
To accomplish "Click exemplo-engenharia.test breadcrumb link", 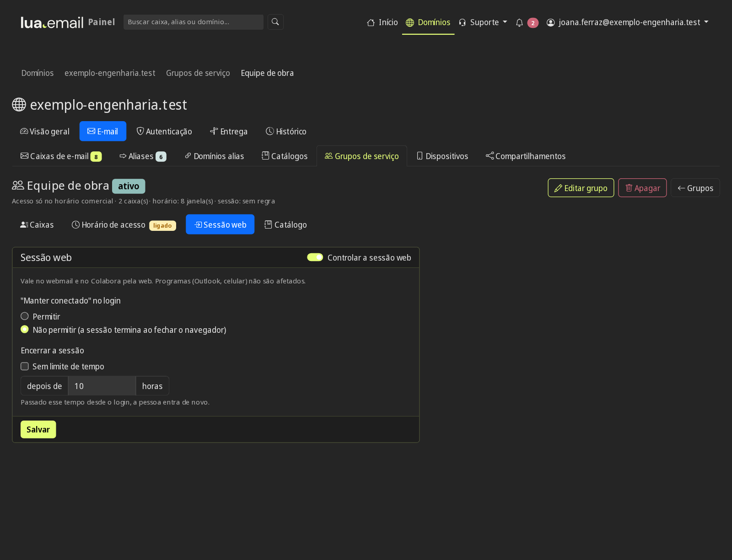I will click(110, 73).
